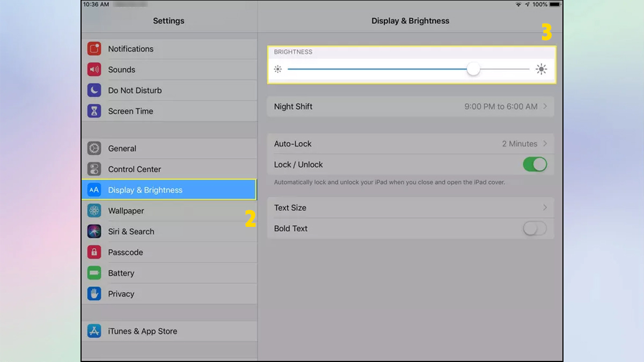This screenshot has height=362, width=644.
Task: Tap the Siri & Search icon
Action: tap(94, 232)
